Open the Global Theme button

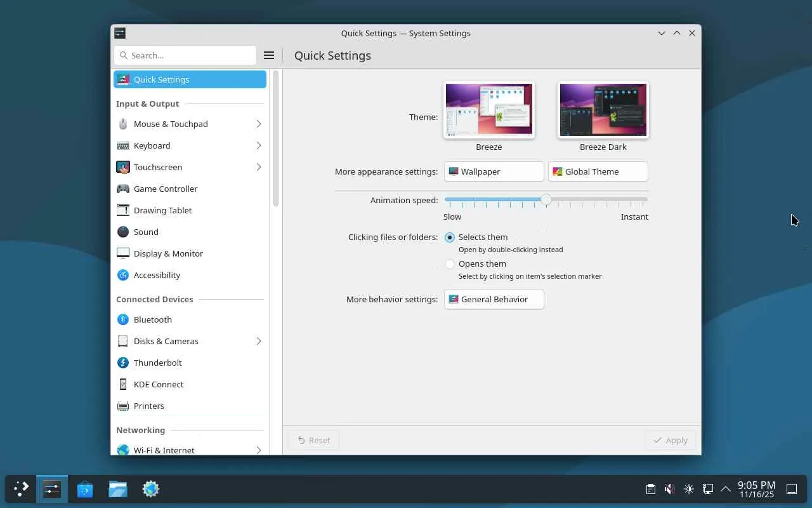(x=598, y=171)
